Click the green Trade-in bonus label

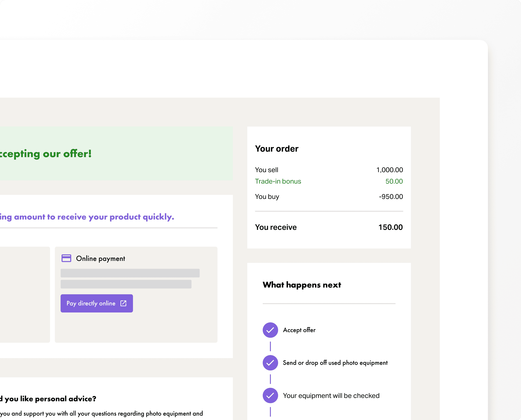pyautogui.click(x=278, y=181)
